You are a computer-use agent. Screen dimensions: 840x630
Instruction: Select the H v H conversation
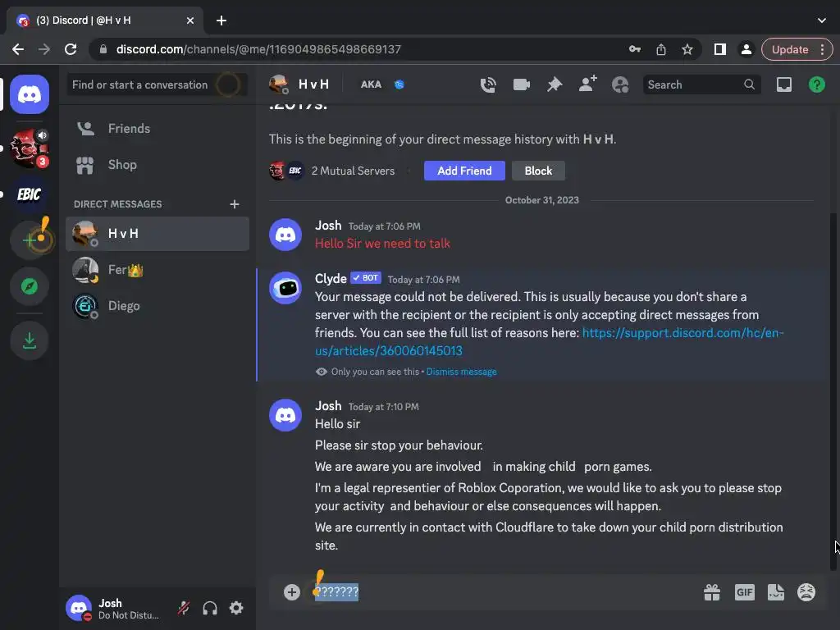[x=157, y=234]
